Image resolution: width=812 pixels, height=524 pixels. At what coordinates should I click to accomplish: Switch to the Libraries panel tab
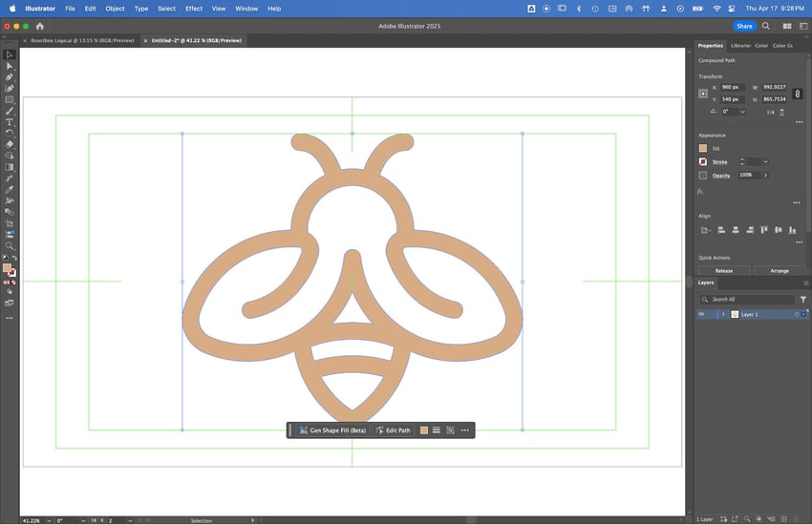coord(740,46)
